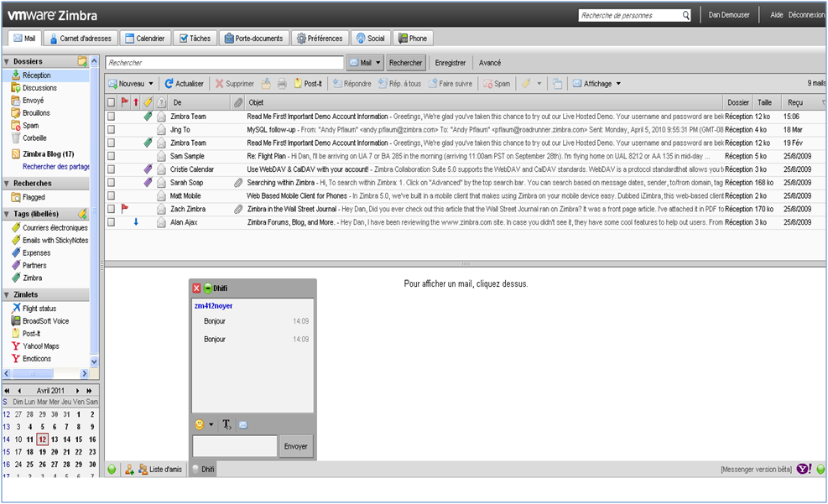Click the add-friend icon in bottom bar
Viewport: 828px width, 504px height.
pos(129,469)
